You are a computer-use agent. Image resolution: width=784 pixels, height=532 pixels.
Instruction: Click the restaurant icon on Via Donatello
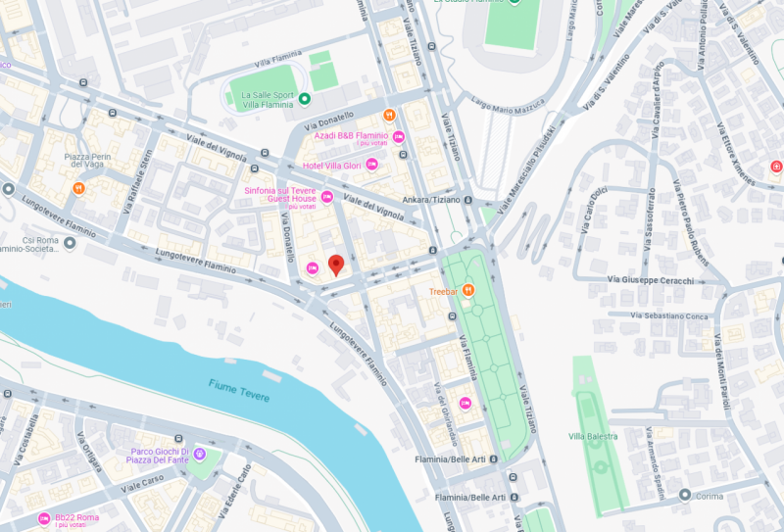click(x=389, y=116)
